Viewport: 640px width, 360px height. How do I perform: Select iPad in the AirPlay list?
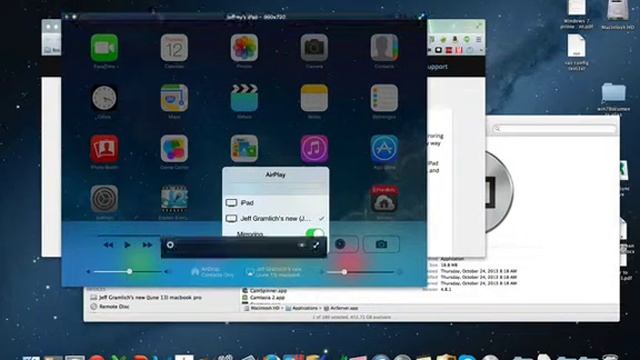pyautogui.click(x=276, y=203)
